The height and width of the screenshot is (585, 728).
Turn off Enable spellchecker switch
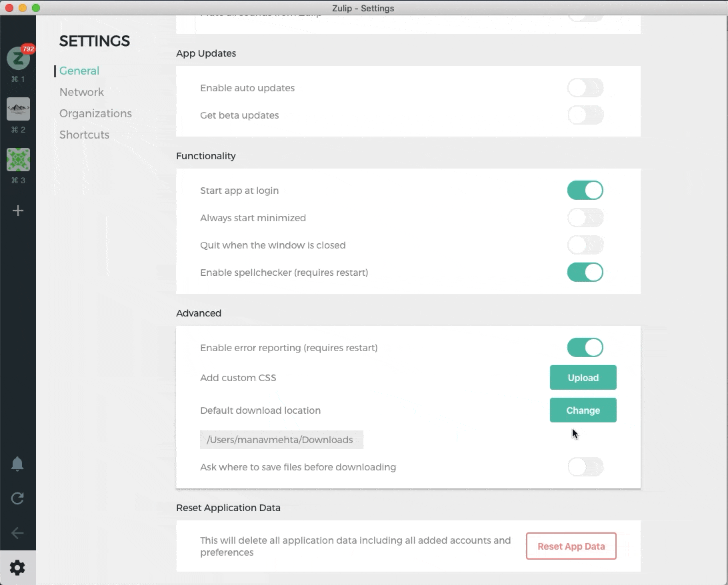pyautogui.click(x=585, y=273)
